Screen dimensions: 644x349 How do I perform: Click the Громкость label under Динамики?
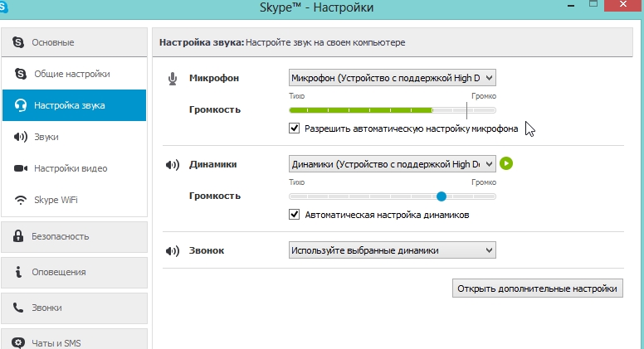click(x=215, y=196)
